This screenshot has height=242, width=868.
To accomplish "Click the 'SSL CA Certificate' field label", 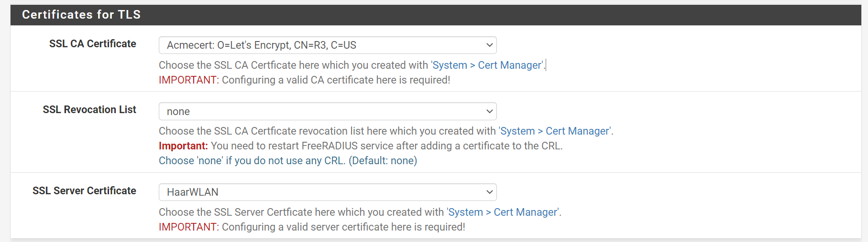I will tap(93, 43).
